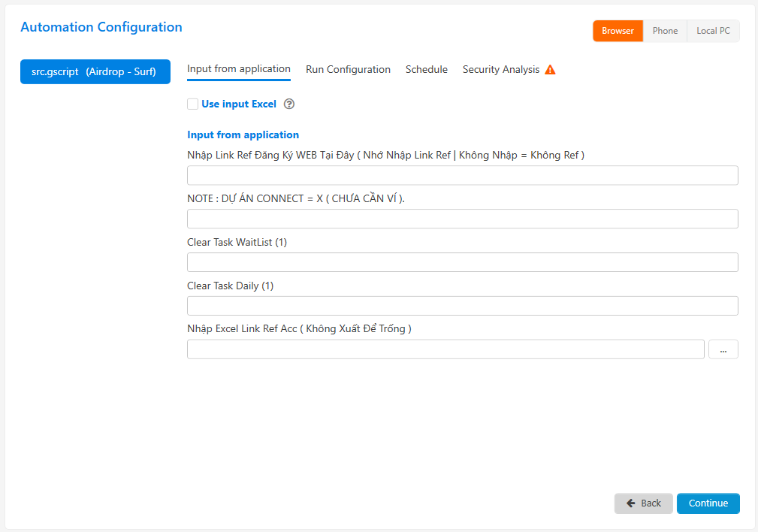Click the help question mark icon
The height and width of the screenshot is (532, 758).
click(289, 104)
